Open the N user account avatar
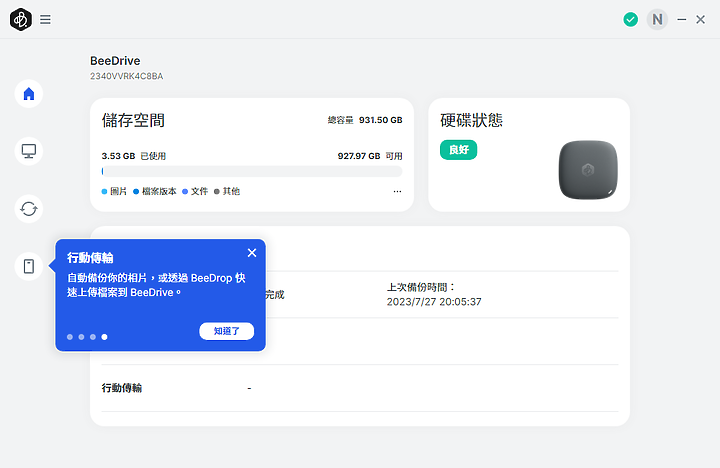720x468 pixels. (657, 19)
